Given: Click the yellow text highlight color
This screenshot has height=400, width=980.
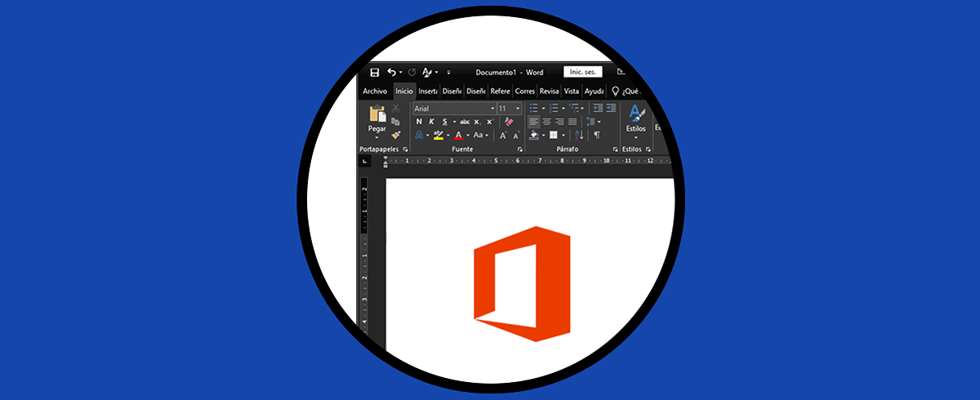Looking at the screenshot, I should point(439,135).
